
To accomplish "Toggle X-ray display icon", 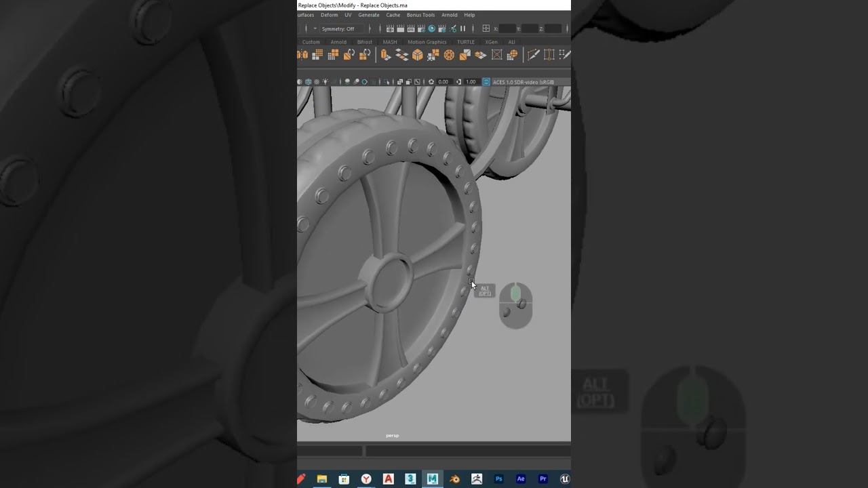I will [400, 82].
